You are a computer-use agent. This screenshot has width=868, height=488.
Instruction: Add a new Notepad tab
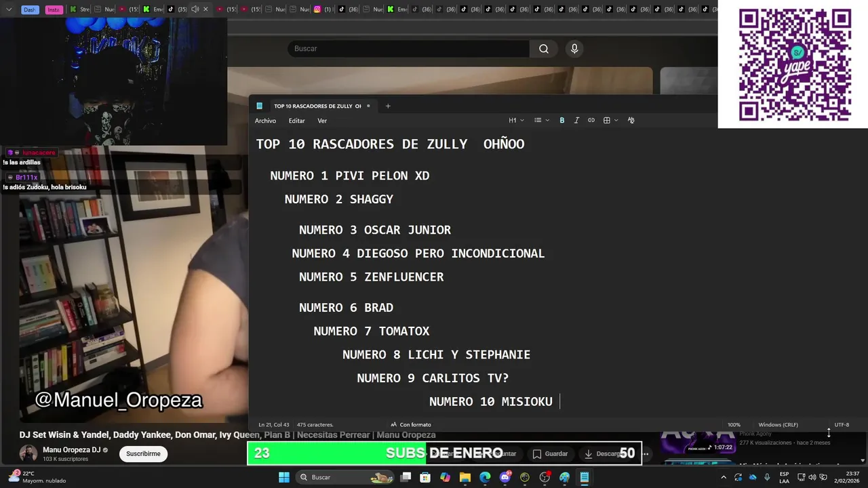[x=388, y=106]
